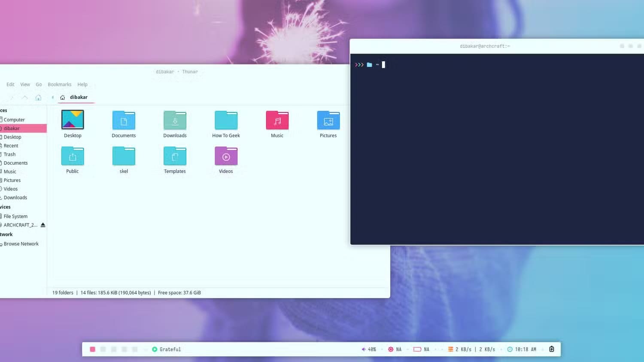Switch to the fourth workspace indicator
Screen dimensions: 644x362
(124, 349)
